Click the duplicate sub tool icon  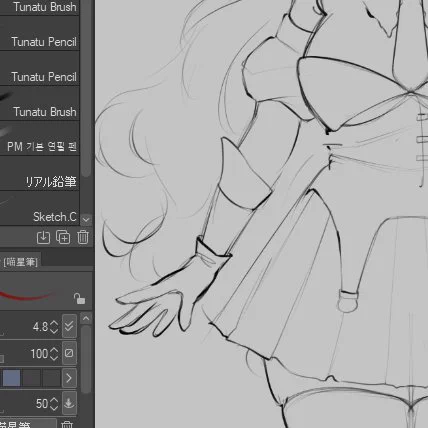[x=63, y=237]
